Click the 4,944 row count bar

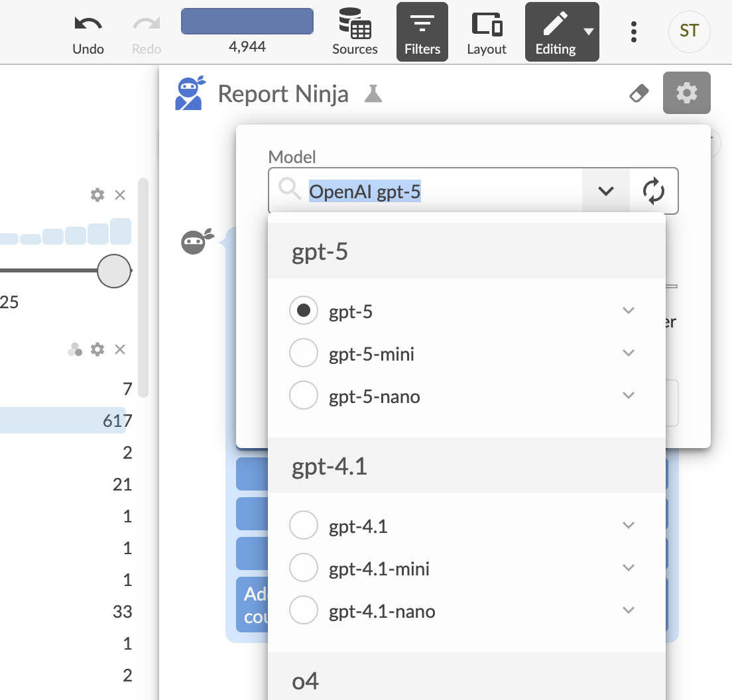[247, 21]
